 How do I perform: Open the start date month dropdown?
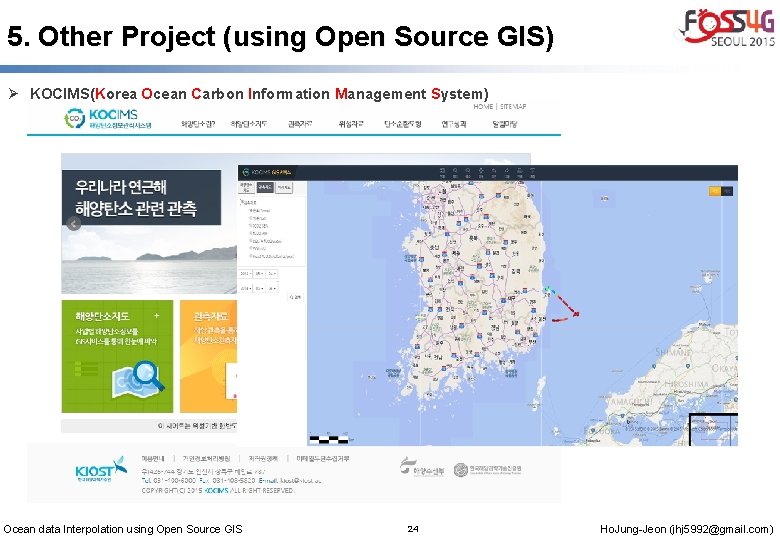[260, 273]
